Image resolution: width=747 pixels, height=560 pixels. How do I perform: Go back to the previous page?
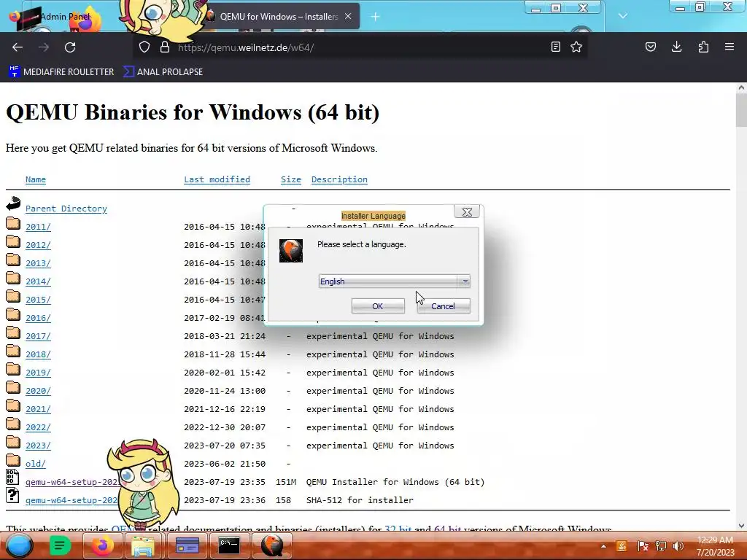(x=18, y=47)
